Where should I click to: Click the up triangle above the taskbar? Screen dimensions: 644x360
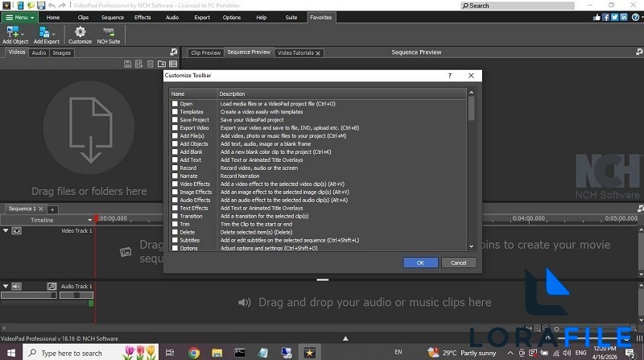[x=345, y=338]
